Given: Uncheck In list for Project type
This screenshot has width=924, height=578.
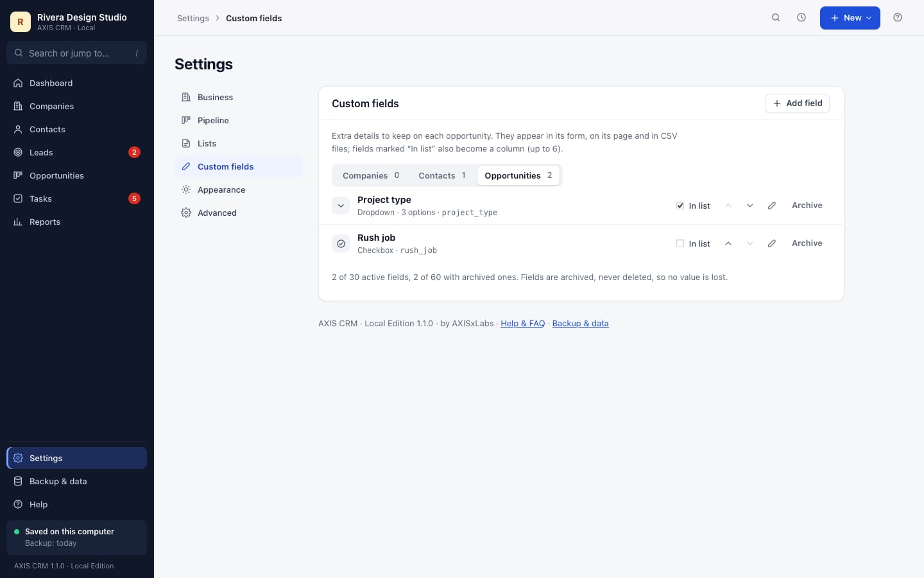Looking at the screenshot, I should (x=680, y=206).
